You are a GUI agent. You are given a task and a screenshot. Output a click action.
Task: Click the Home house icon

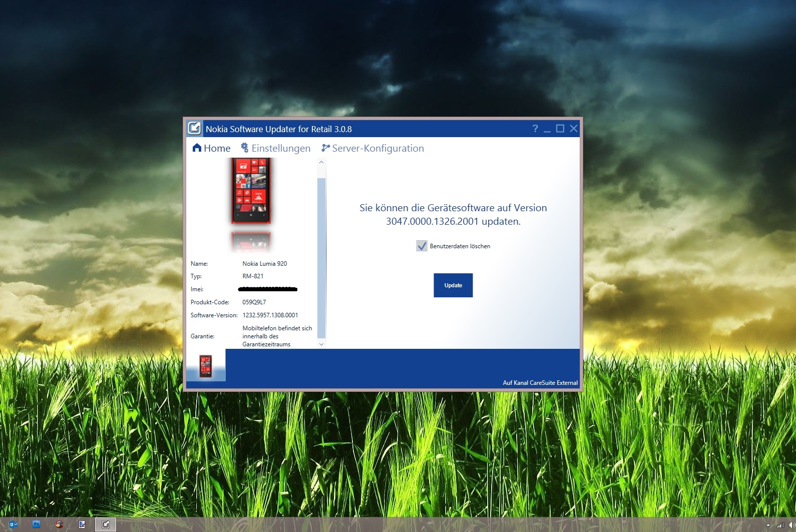[x=197, y=148]
